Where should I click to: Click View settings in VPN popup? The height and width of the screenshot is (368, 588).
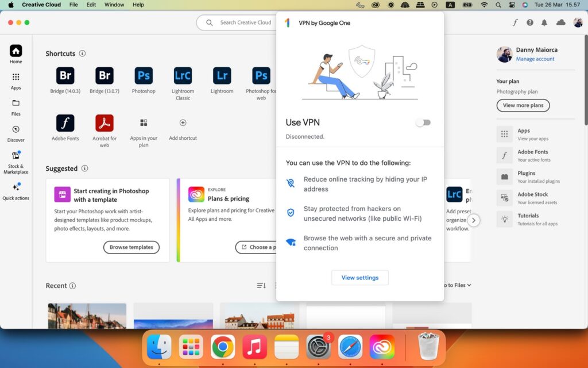(x=360, y=278)
